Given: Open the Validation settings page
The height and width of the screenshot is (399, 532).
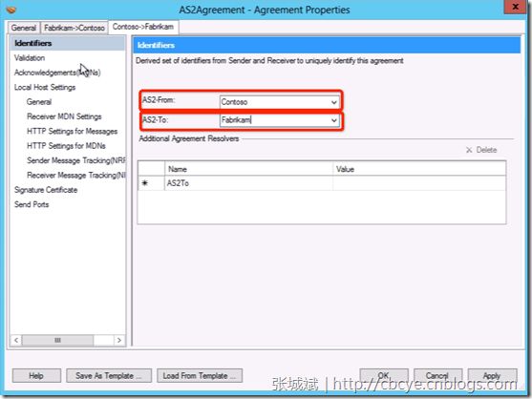Looking at the screenshot, I should [30, 58].
